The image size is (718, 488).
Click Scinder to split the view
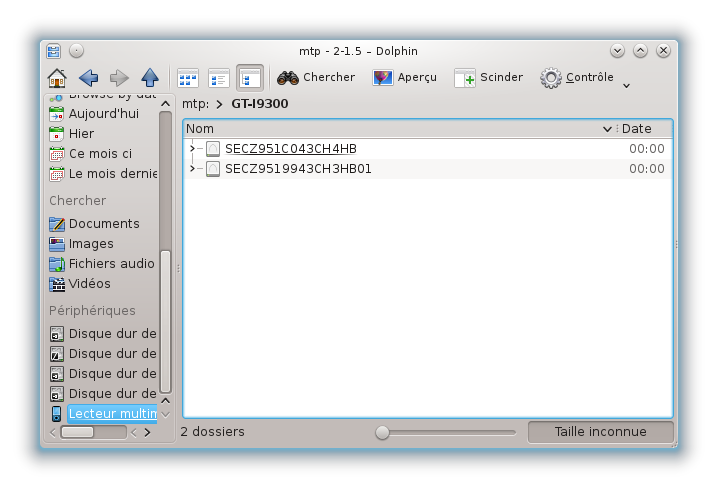(x=488, y=77)
